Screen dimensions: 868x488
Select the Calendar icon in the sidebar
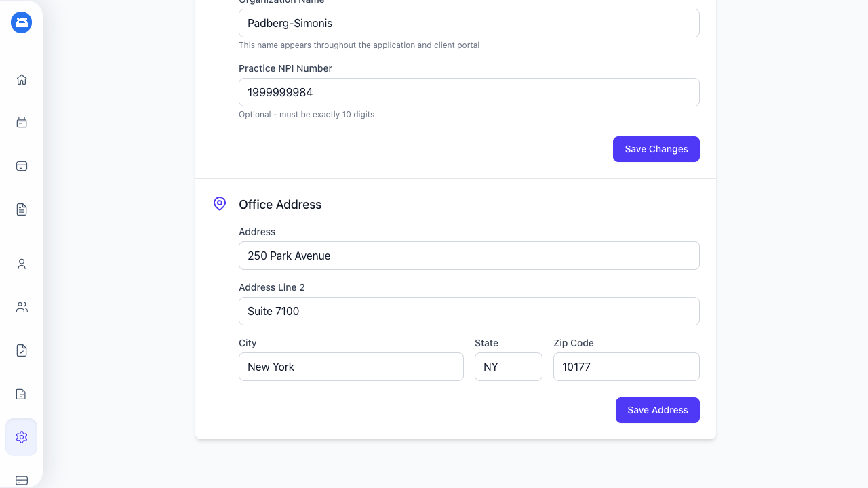coord(21,123)
